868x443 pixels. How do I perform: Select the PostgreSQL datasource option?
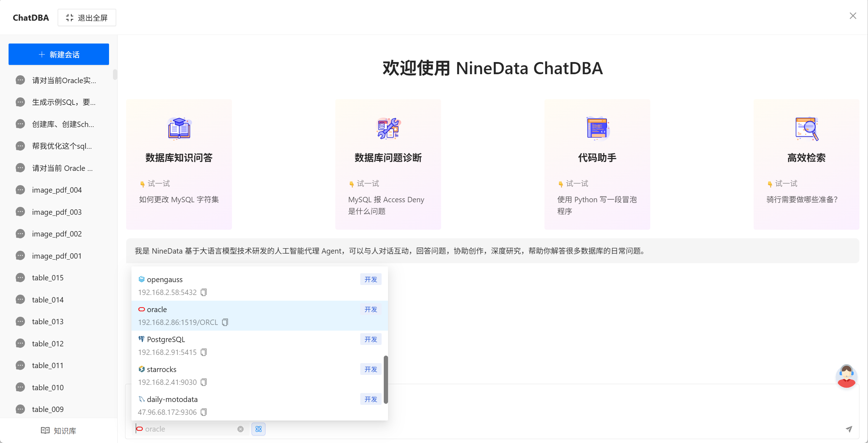[x=259, y=346]
